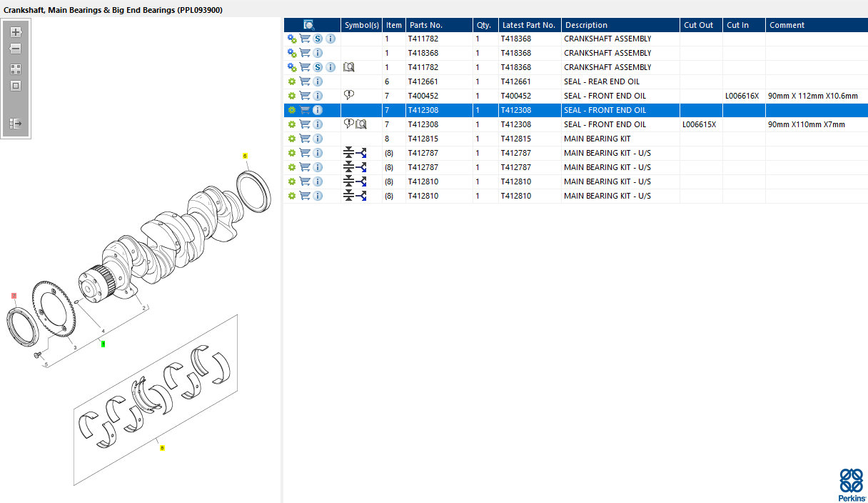
Task: Select T400452 in the Parts No. column
Action: [423, 96]
